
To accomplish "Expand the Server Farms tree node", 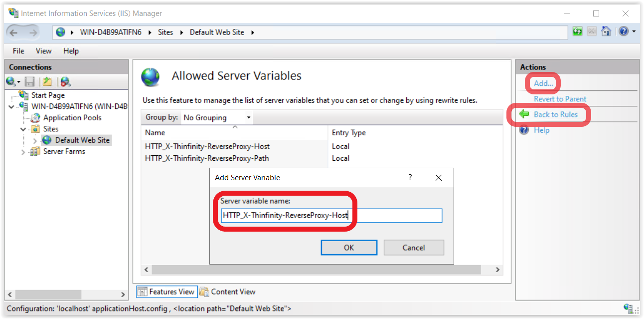I will pos(23,152).
